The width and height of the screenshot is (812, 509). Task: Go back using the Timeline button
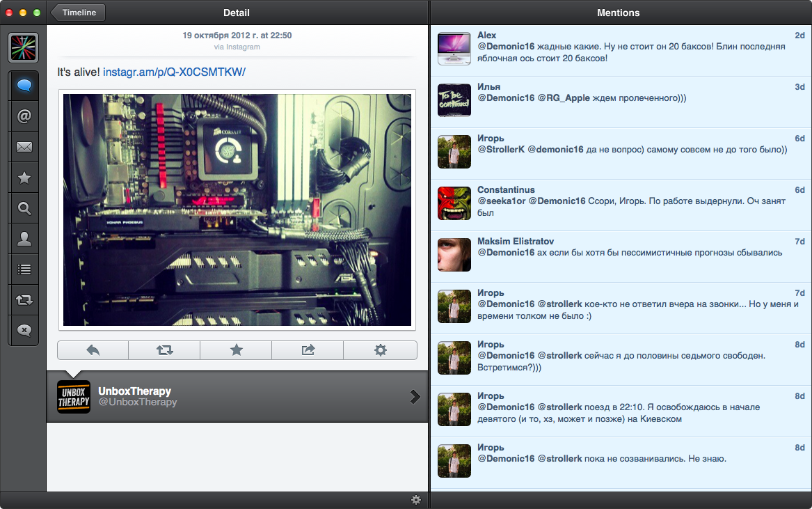[x=78, y=13]
